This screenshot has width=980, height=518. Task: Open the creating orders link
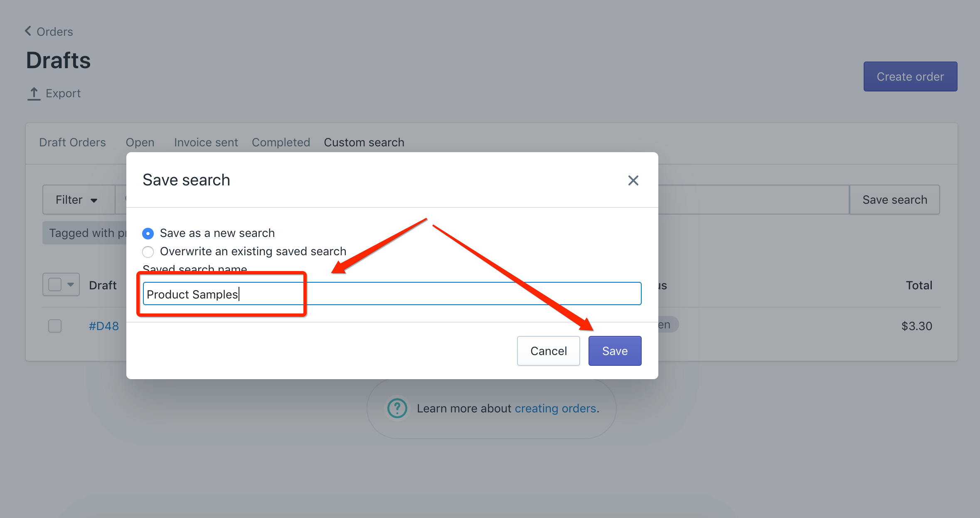coord(556,409)
